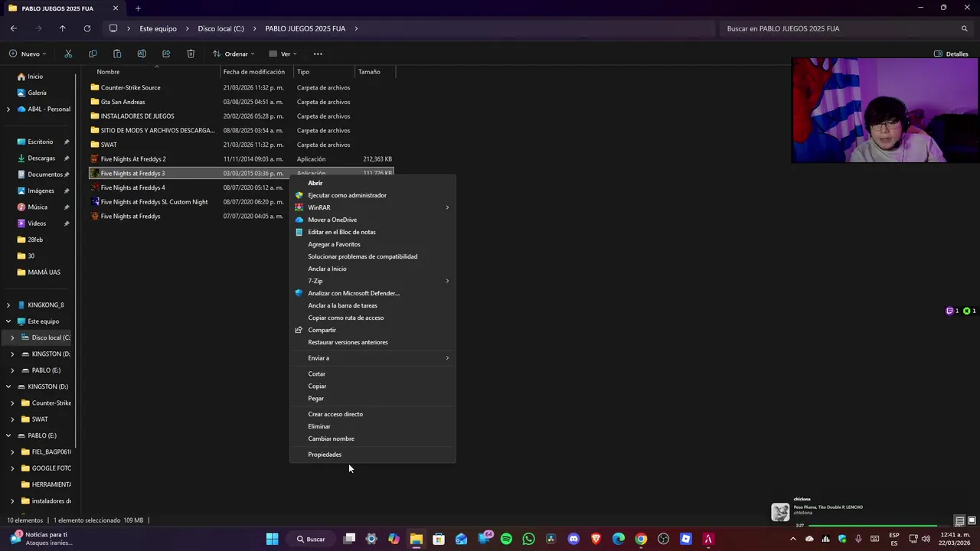Viewport: 980px width, 551px height.
Task: Go up one folder level arrow
Action: click(x=63, y=28)
